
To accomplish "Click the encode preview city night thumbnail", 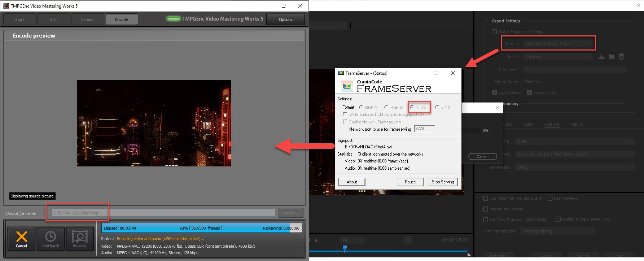I will [x=154, y=123].
